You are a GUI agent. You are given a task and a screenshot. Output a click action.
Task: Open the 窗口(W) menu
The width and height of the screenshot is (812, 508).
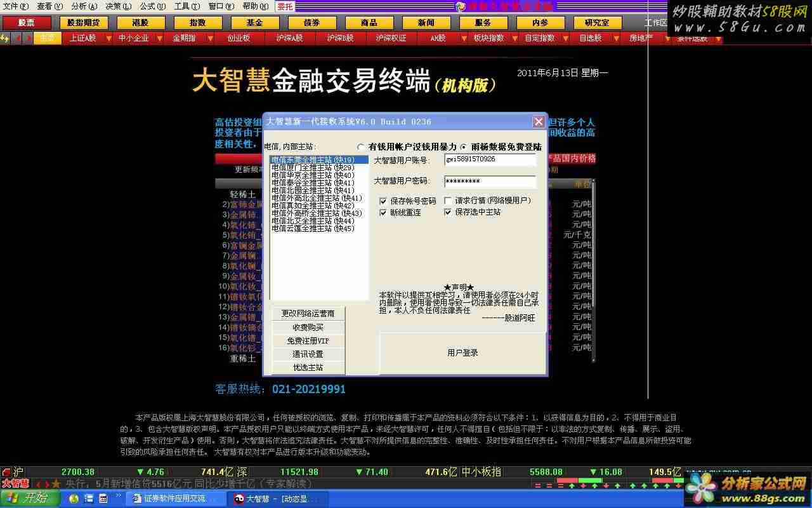(x=221, y=6)
